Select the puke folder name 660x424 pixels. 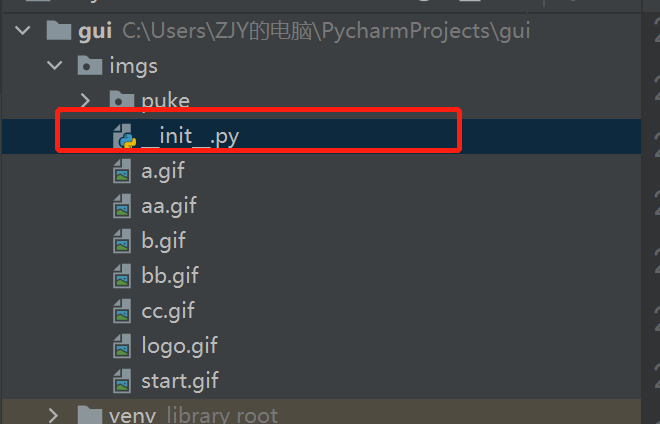(x=165, y=101)
